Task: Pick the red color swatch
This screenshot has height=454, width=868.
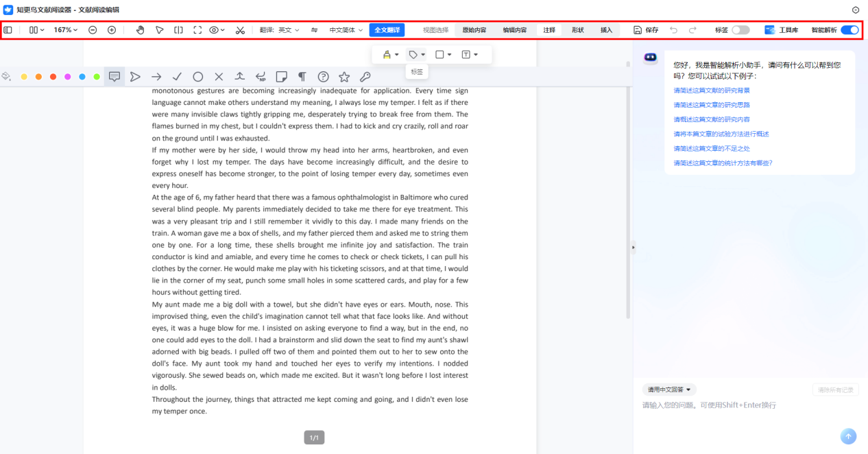Action: tap(53, 77)
